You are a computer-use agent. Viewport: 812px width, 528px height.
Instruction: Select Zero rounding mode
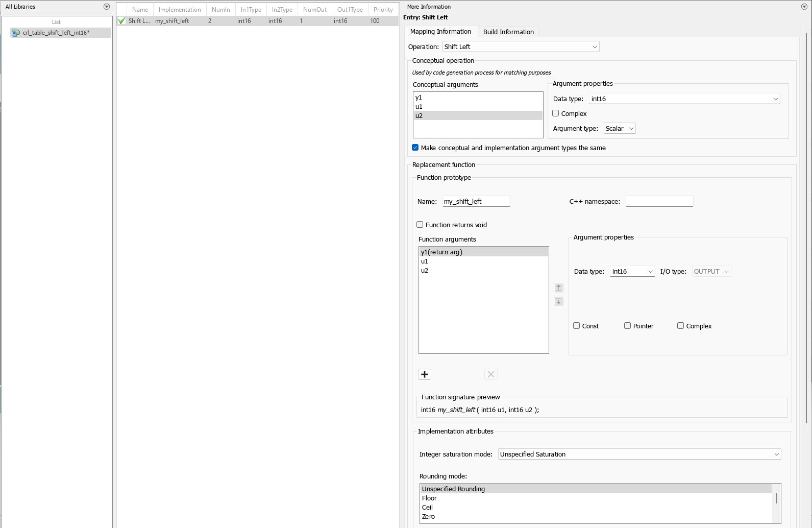(596, 517)
